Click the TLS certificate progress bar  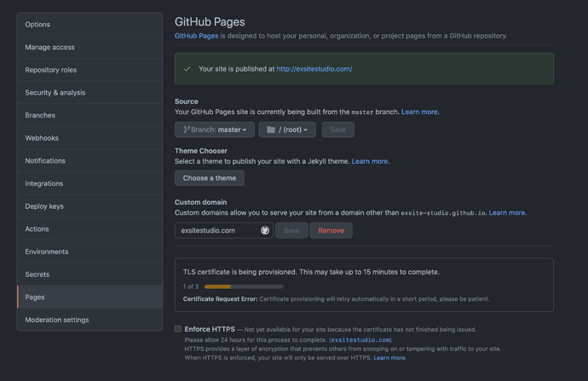click(x=244, y=286)
